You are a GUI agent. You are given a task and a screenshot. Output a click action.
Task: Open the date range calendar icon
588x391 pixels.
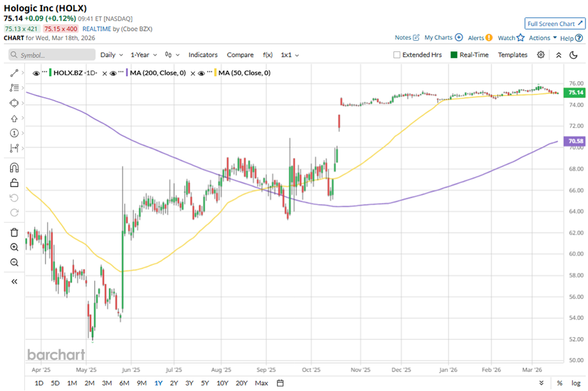click(280, 383)
